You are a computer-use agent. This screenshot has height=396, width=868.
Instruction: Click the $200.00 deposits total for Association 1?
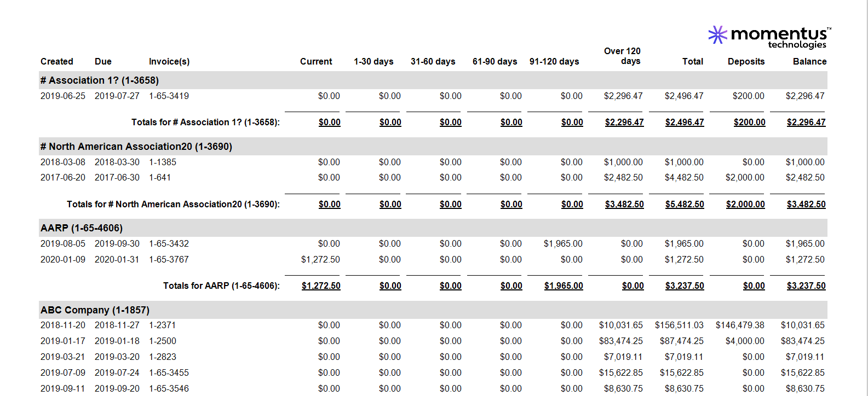point(750,122)
